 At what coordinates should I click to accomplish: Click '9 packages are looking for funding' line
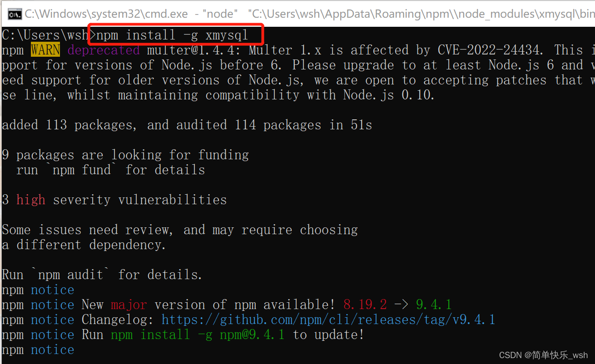click(125, 155)
